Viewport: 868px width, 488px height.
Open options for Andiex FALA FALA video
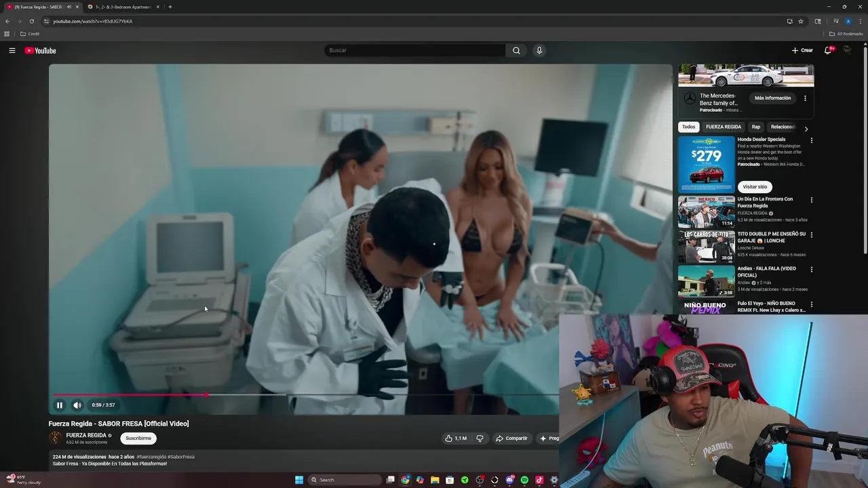pos(811,270)
